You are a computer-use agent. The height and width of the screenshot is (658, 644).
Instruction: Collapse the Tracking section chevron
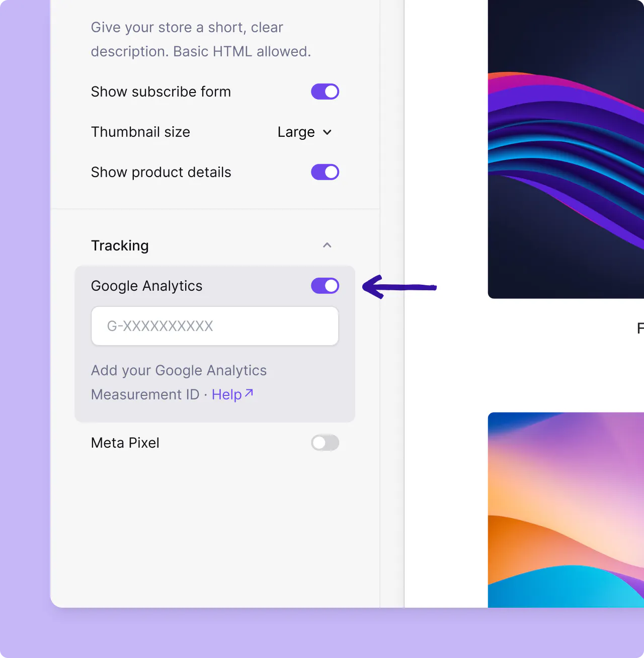(327, 245)
